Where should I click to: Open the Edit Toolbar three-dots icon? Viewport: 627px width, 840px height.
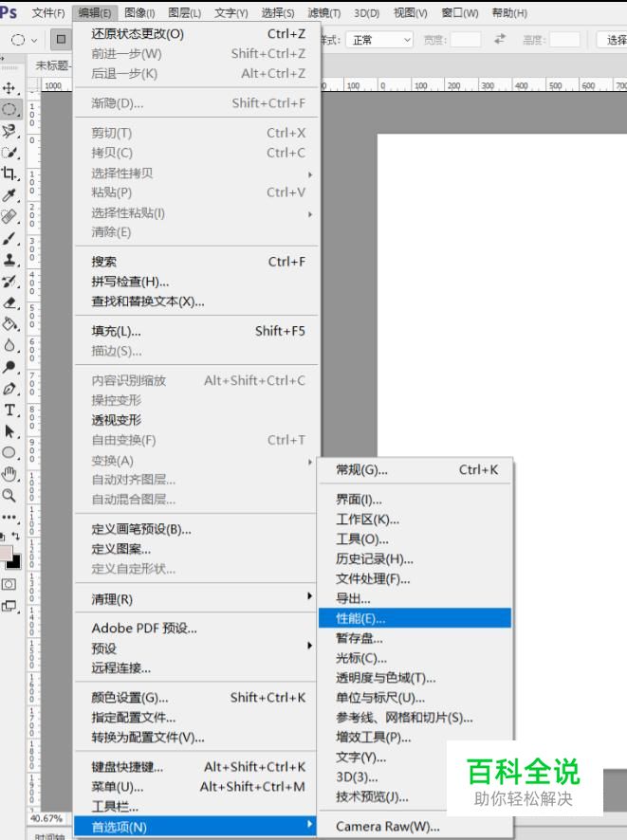click(x=9, y=518)
